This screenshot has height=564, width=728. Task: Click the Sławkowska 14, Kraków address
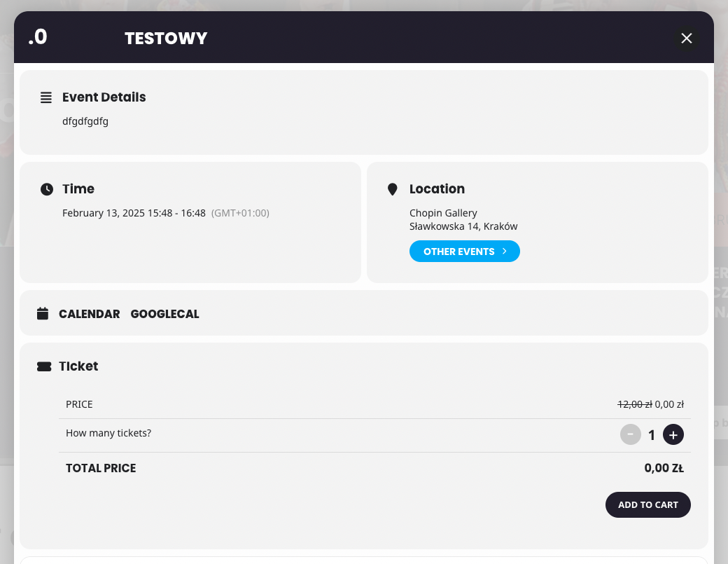tap(463, 226)
